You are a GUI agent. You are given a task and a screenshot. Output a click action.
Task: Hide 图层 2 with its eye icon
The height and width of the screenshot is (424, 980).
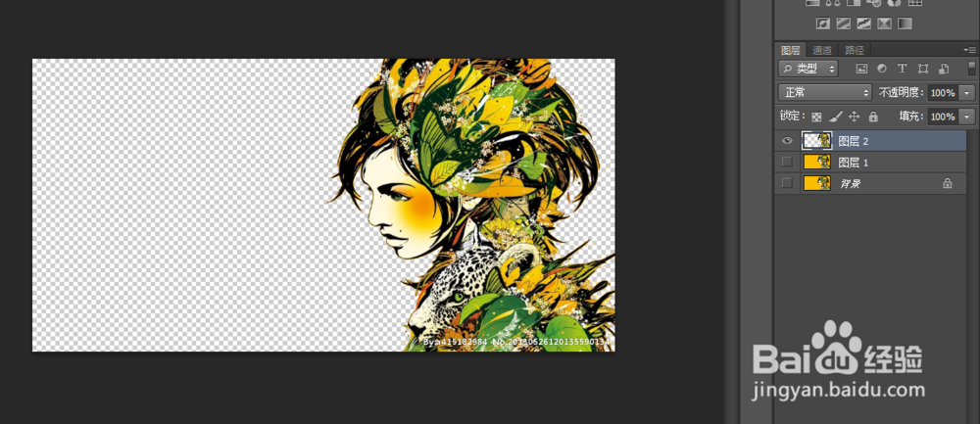coord(788,141)
